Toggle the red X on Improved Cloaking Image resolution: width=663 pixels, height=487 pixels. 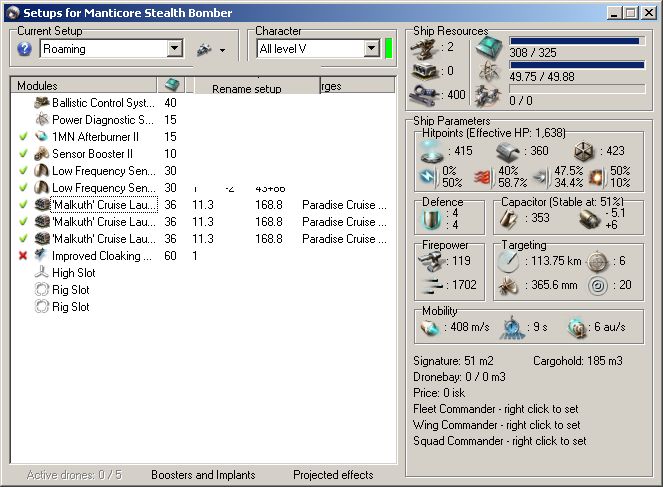point(23,256)
